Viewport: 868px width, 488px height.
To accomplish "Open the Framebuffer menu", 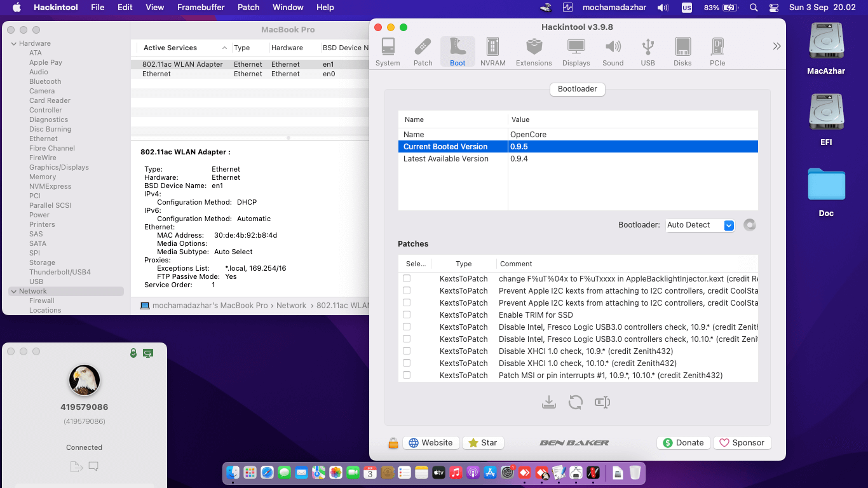I will [200, 8].
